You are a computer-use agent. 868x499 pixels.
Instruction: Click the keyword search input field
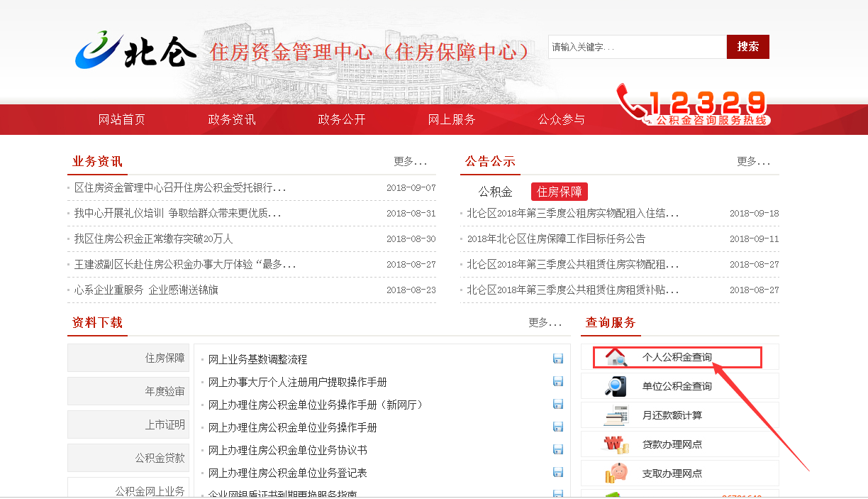(636, 47)
